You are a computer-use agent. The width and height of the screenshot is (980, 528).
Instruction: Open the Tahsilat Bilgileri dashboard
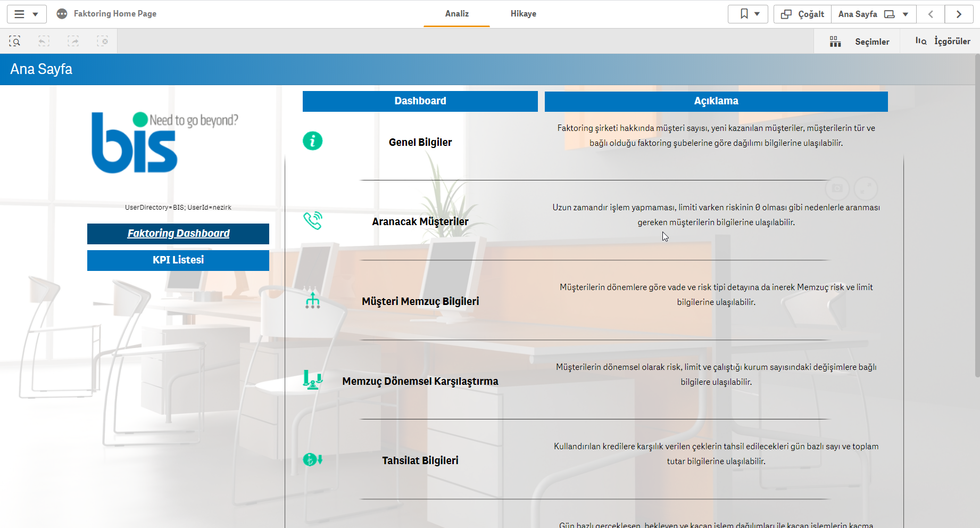420,460
